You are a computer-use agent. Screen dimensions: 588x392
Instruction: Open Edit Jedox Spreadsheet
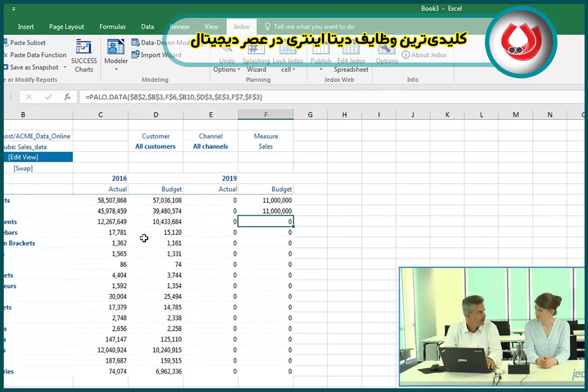pyautogui.click(x=351, y=57)
